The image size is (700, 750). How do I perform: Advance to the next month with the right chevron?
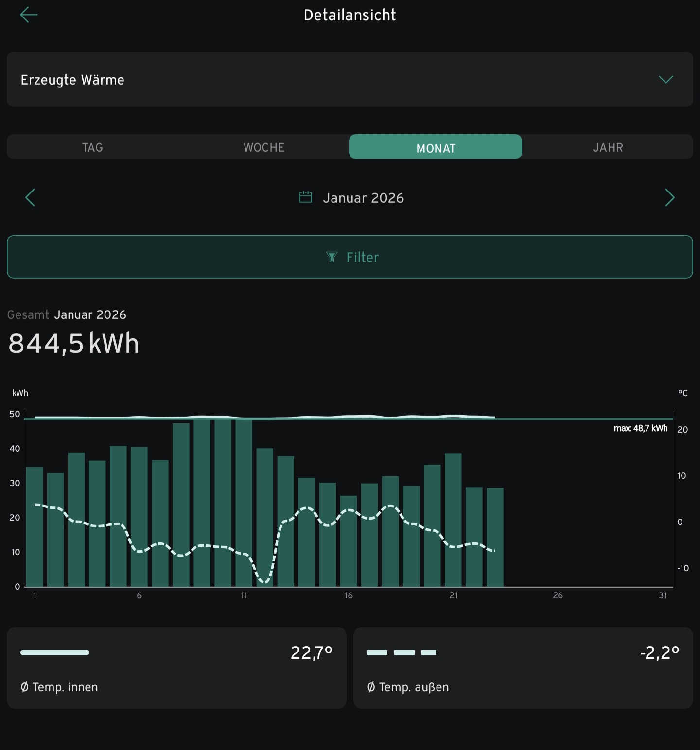coord(669,197)
